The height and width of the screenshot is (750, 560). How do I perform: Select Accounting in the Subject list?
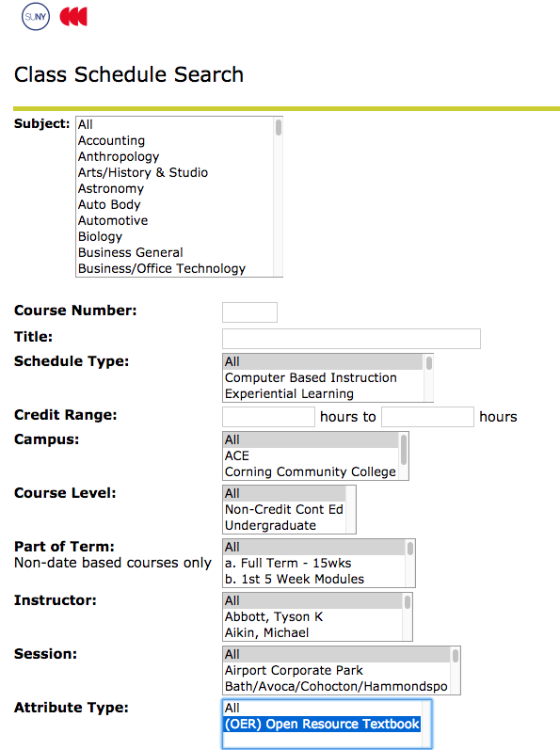pos(175,140)
